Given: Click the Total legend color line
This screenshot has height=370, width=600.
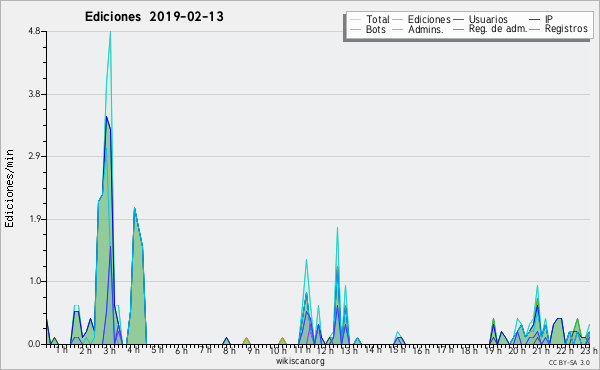Looking at the screenshot, I should tap(355, 20).
